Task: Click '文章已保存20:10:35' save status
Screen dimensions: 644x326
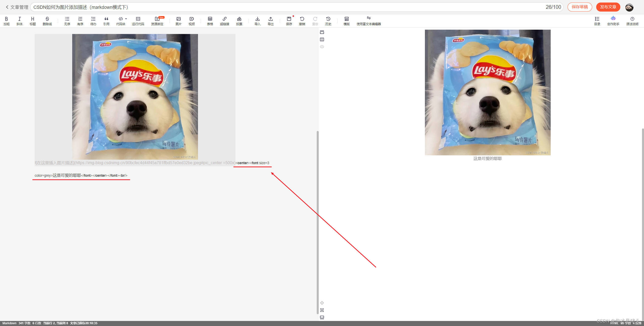Action: 84,323
